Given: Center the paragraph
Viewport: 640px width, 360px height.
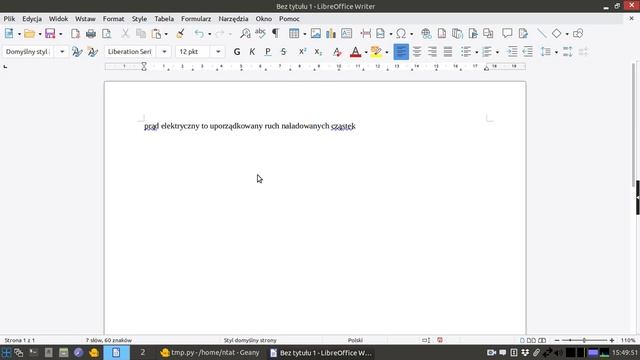Looking at the screenshot, I should (417, 52).
